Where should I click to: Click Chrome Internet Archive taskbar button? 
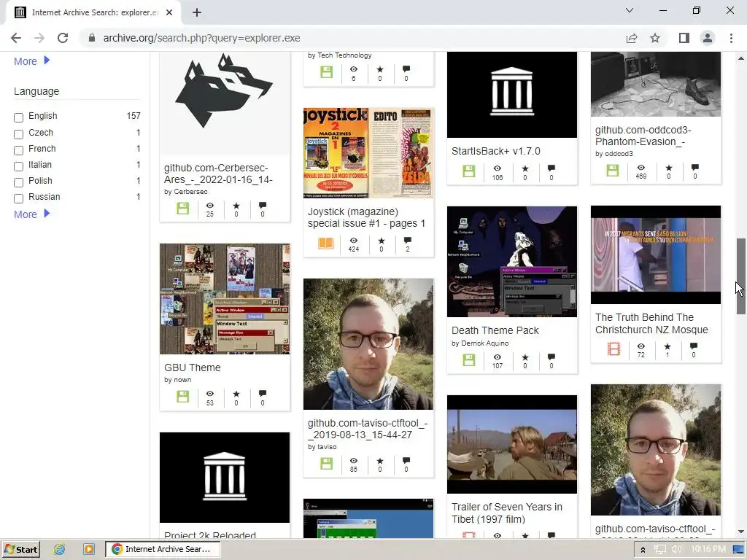pos(163,549)
